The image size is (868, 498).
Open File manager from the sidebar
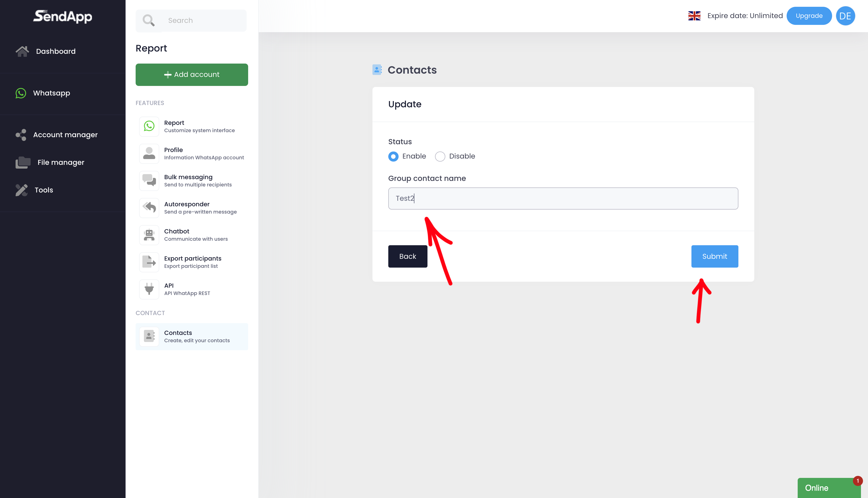[x=61, y=163]
